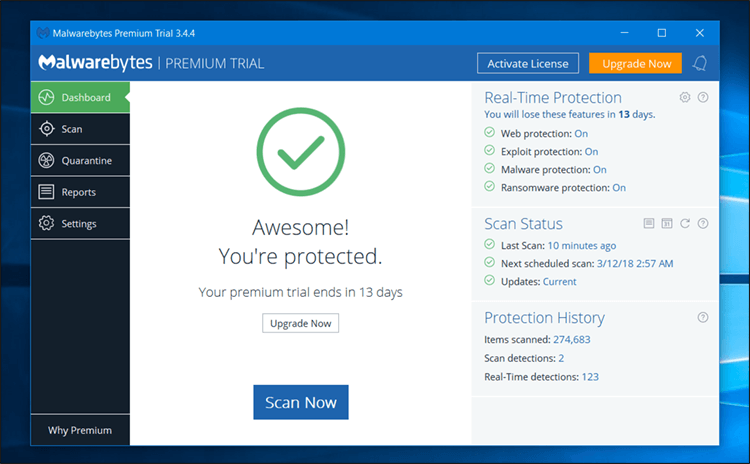Click the Scan crosshair icon

pos(46,129)
